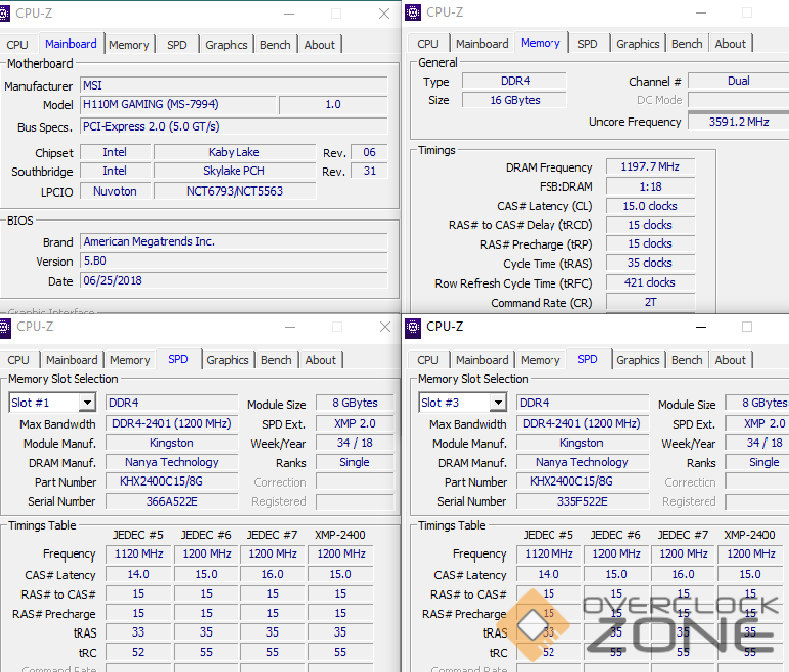Click the CPU-Z icon in the Memory window title bar
The image size is (789, 672).
[414, 12]
